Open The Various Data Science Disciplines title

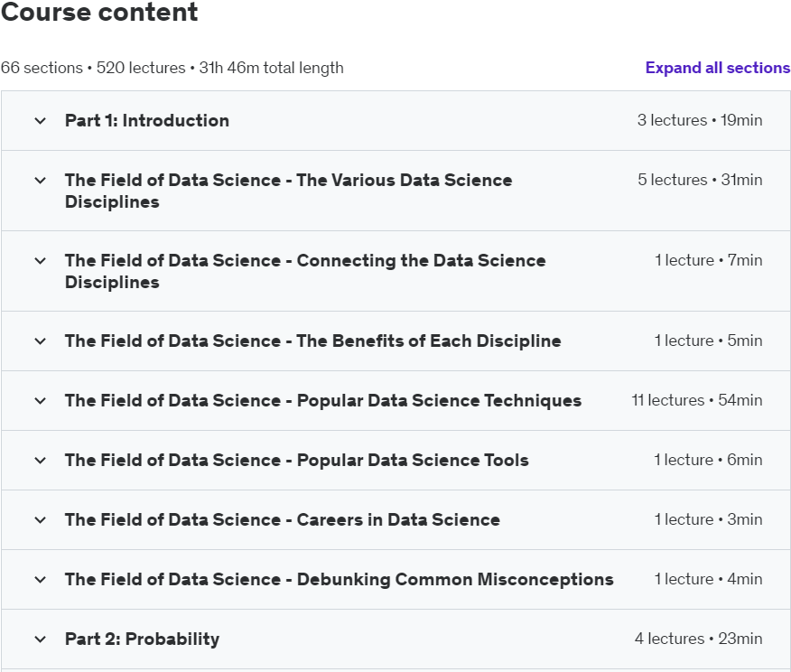pos(288,191)
